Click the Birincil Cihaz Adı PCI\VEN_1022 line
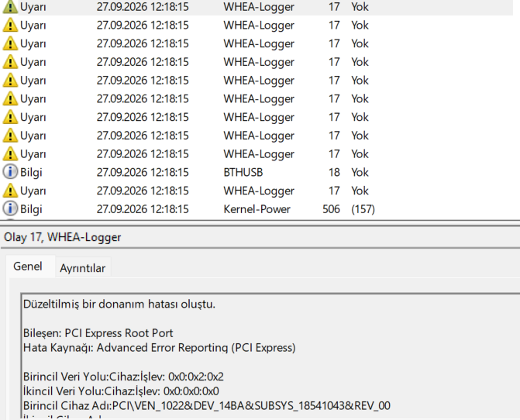This screenshot has height=420, width=520. pos(207,406)
